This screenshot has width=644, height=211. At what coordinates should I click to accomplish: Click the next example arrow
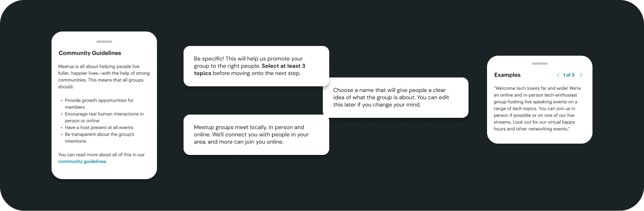(x=581, y=75)
